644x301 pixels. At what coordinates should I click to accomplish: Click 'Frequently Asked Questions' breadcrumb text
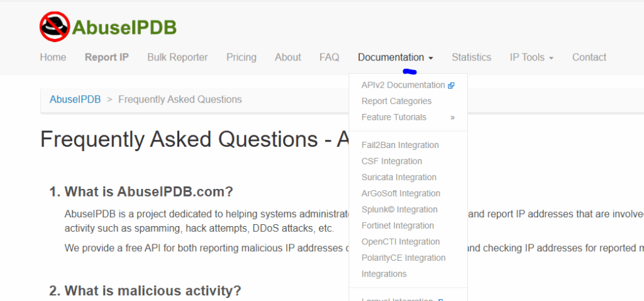click(x=180, y=99)
